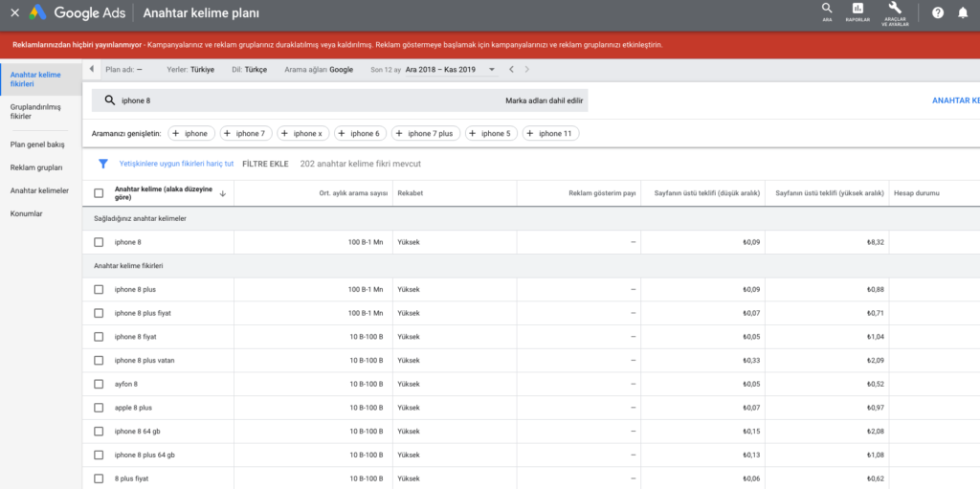
Task: Click 'Yetişkinlere uygun fikirleri hariç tut' filter
Action: (x=176, y=164)
